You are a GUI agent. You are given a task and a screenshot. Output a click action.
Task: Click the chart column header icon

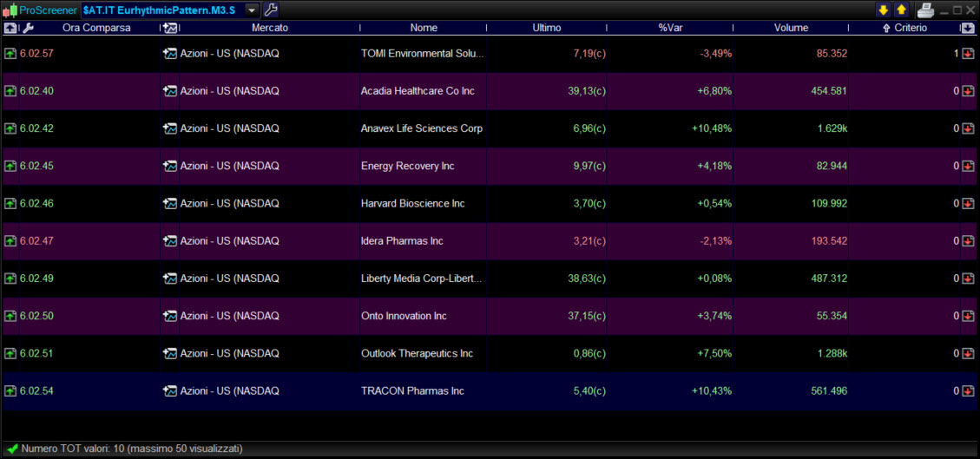point(170,28)
